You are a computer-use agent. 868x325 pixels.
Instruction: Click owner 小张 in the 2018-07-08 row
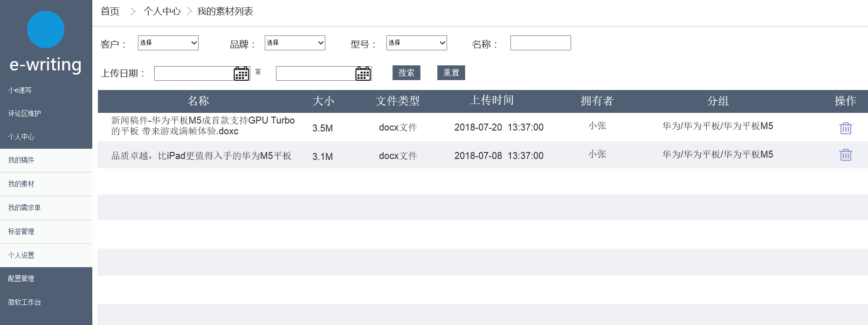(x=597, y=154)
